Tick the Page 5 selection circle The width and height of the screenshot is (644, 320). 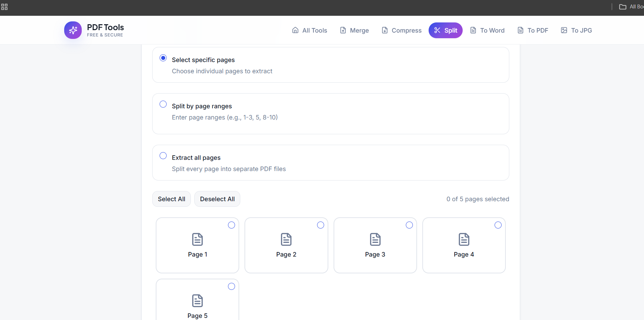point(232,286)
